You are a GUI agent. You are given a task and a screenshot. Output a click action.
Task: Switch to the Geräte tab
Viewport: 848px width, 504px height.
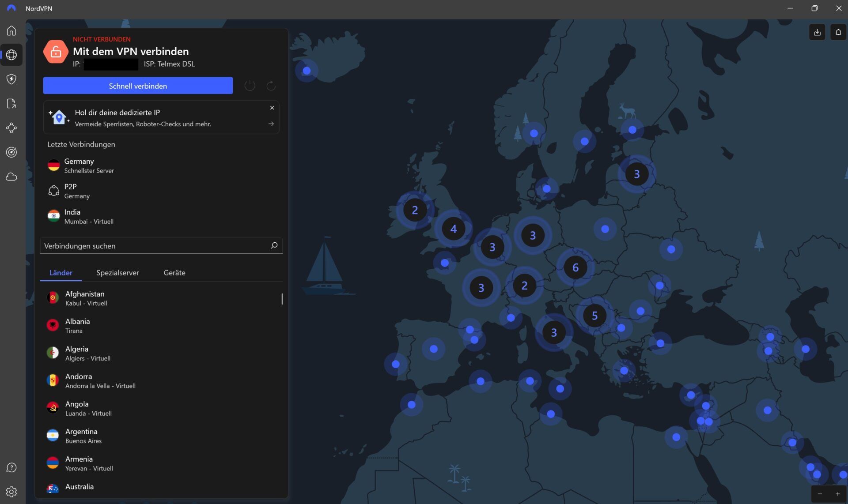[x=174, y=273]
